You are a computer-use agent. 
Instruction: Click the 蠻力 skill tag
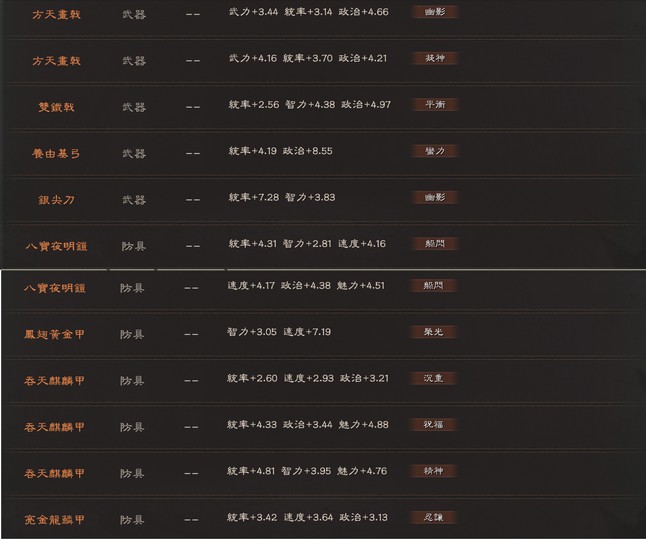point(435,151)
